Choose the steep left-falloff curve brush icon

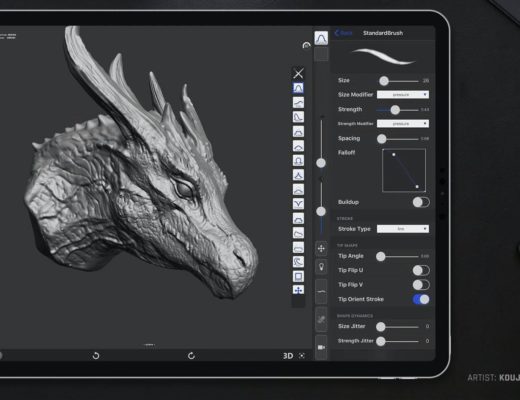[298, 117]
